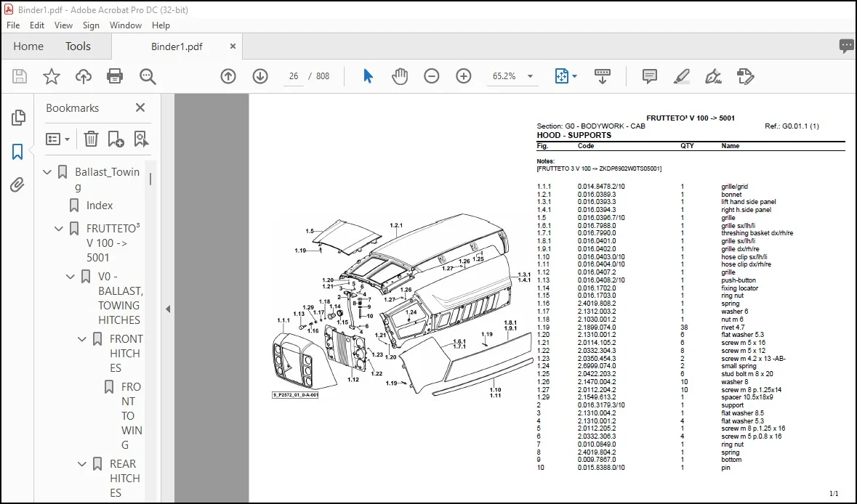Screen dimensions: 857x504
Task: Zoom in with the plus button
Action: [464, 76]
